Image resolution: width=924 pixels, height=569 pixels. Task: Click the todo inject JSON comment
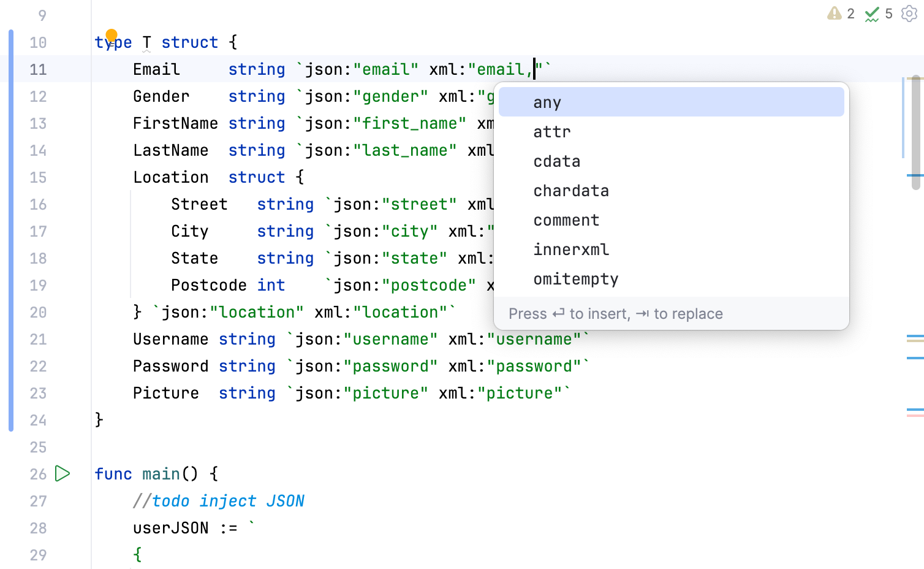click(x=218, y=500)
